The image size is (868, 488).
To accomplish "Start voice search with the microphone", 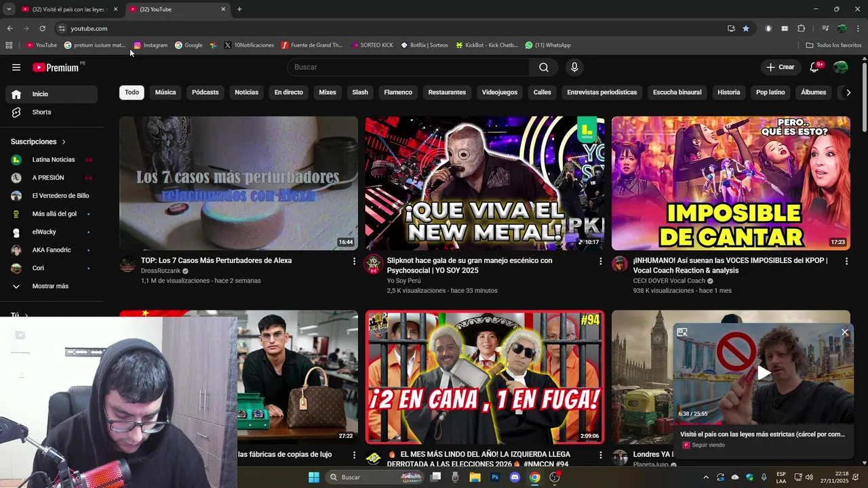I will [x=574, y=67].
